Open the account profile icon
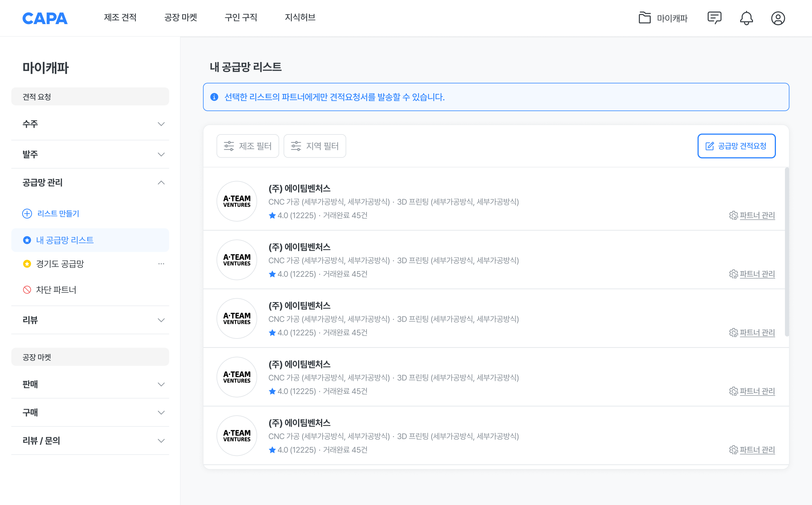The height and width of the screenshot is (505, 812). click(778, 18)
